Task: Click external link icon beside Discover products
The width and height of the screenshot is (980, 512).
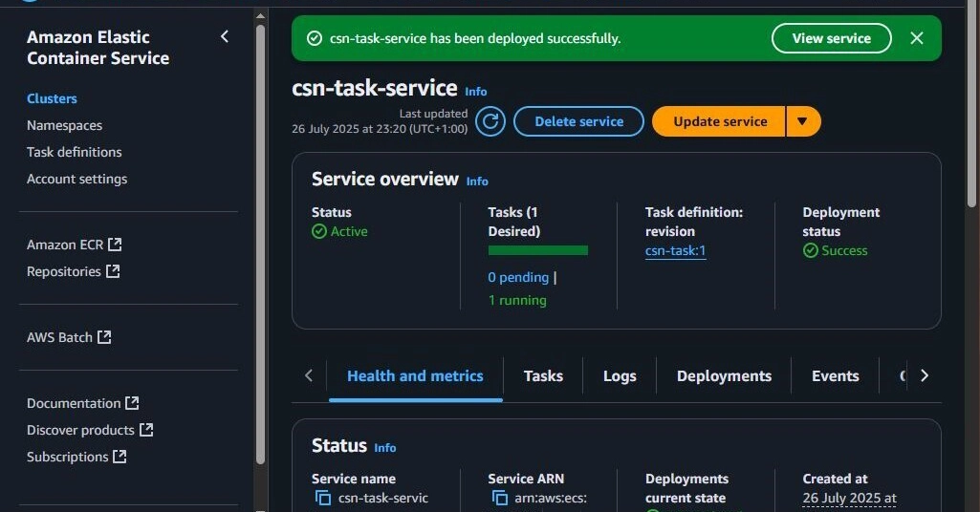Action: (x=145, y=430)
